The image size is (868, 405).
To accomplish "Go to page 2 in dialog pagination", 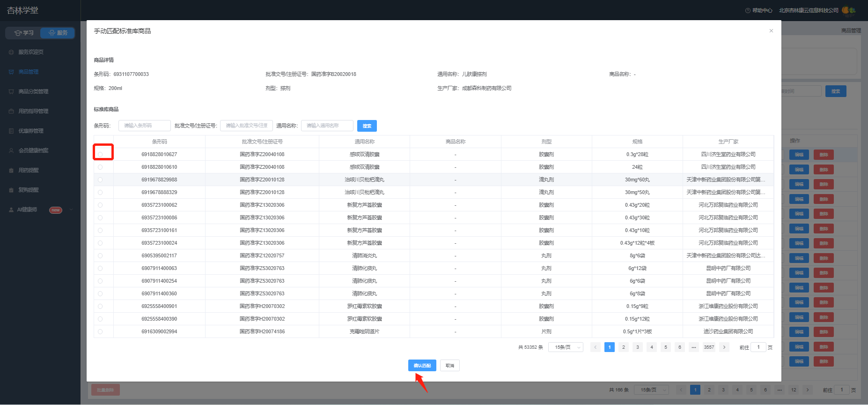I will [x=624, y=347].
